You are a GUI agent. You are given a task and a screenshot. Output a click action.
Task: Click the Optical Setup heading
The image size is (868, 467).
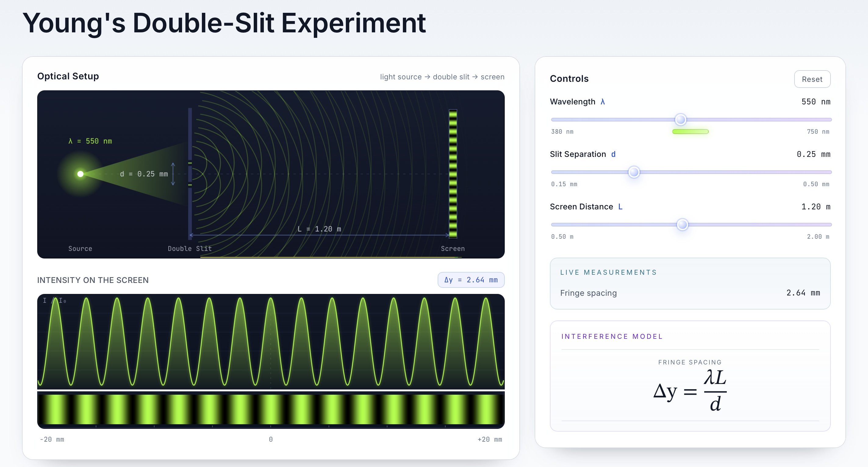68,76
